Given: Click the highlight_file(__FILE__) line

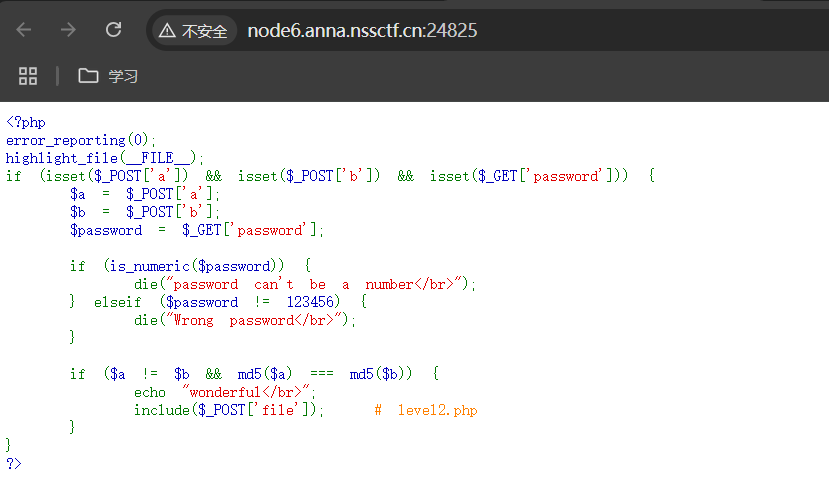Looking at the screenshot, I should pyautogui.click(x=104, y=158).
